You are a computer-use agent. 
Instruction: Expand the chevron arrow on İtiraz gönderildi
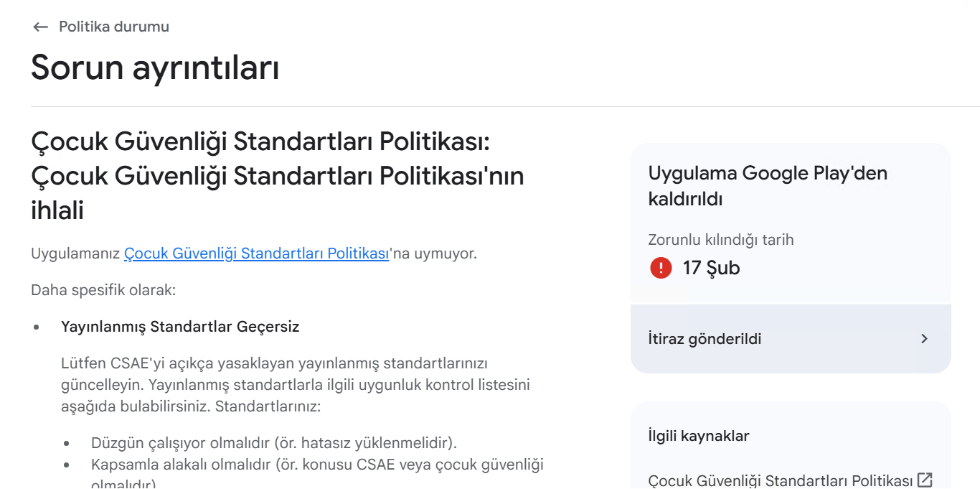coord(924,339)
